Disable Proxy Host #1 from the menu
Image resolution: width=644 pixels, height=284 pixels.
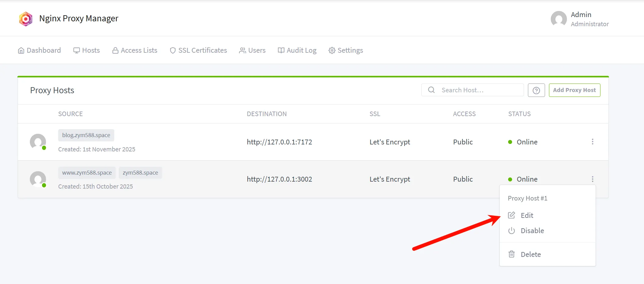point(532,231)
